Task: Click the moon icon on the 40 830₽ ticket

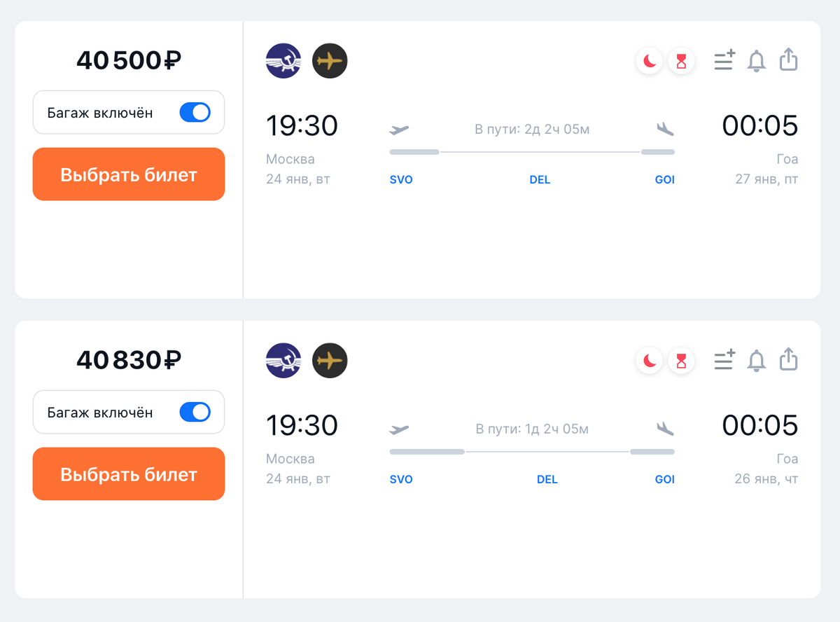Action: [650, 361]
